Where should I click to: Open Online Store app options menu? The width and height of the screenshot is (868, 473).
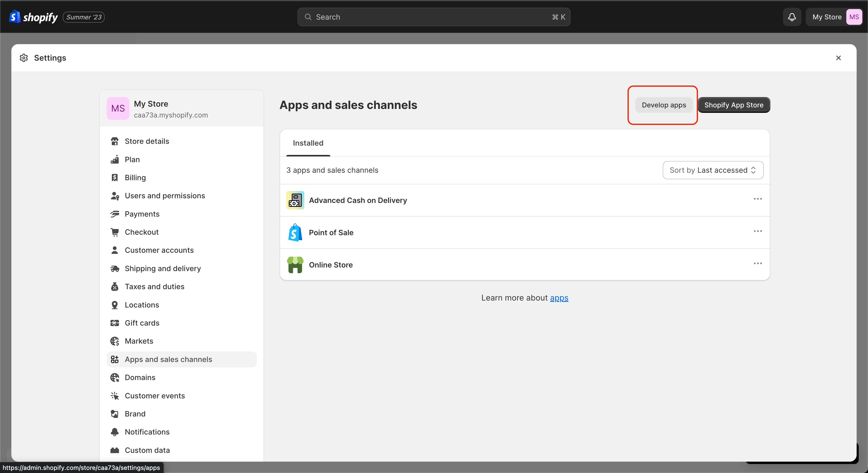[x=757, y=264]
